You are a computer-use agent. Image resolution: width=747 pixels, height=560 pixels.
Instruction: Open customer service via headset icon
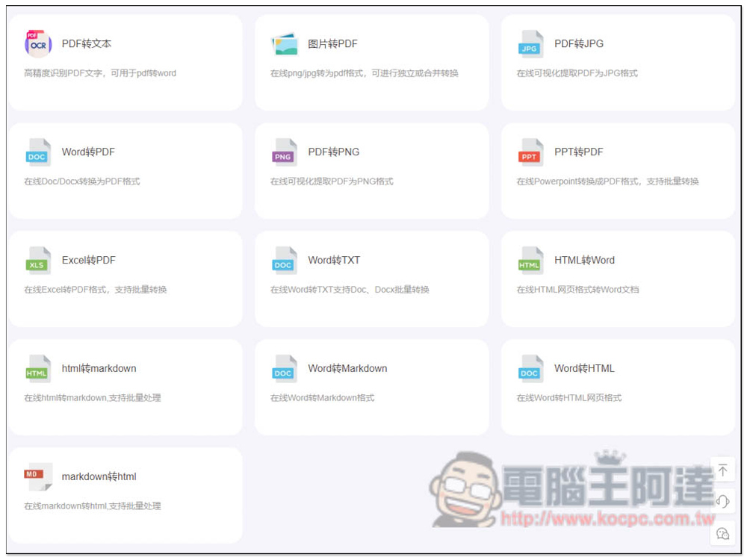point(722,502)
